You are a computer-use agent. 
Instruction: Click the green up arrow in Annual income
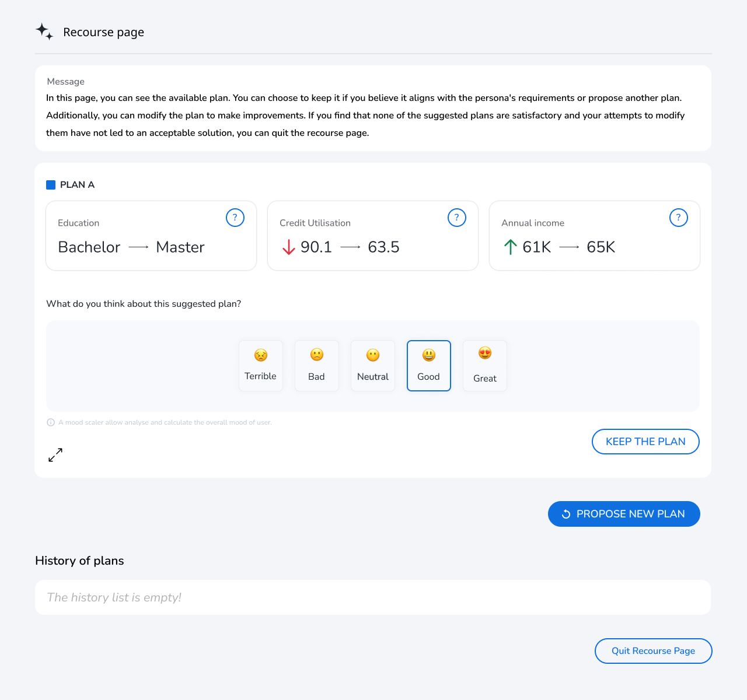click(510, 247)
